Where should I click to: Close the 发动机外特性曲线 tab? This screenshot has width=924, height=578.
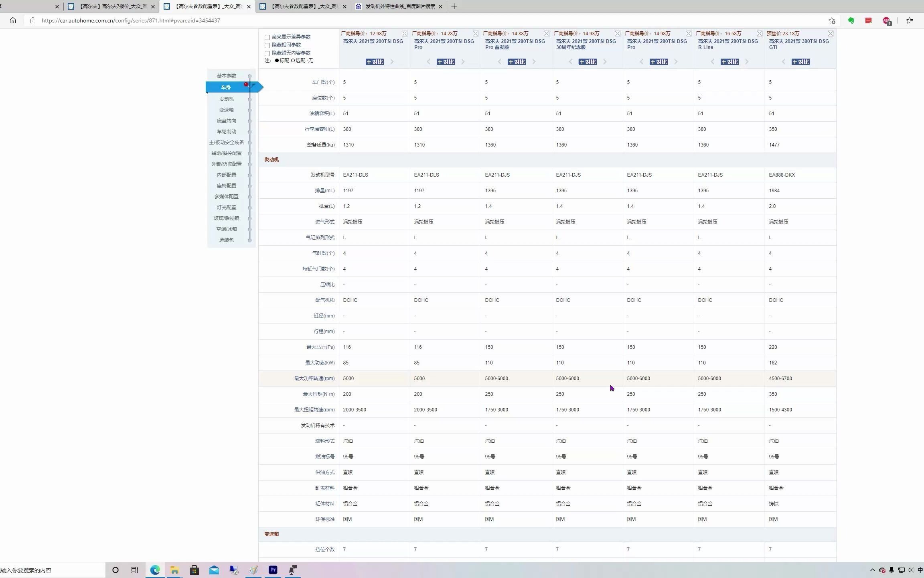click(x=441, y=6)
